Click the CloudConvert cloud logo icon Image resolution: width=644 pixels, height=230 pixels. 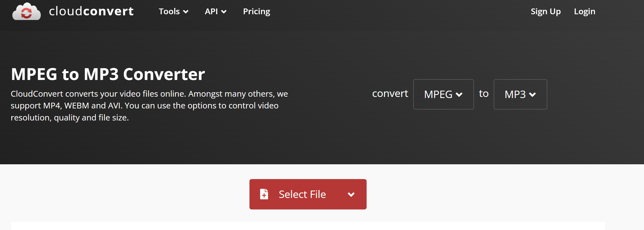pos(27,12)
